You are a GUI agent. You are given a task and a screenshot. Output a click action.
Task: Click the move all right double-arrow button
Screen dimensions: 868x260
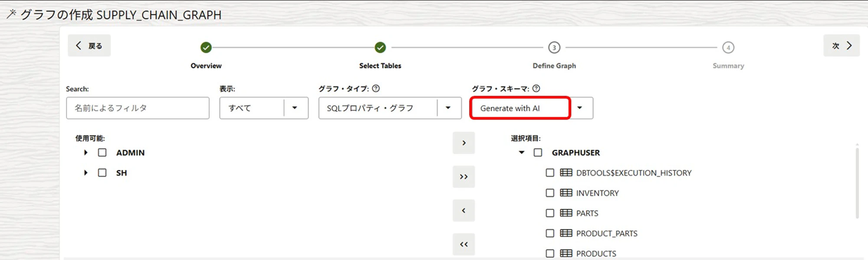(464, 177)
